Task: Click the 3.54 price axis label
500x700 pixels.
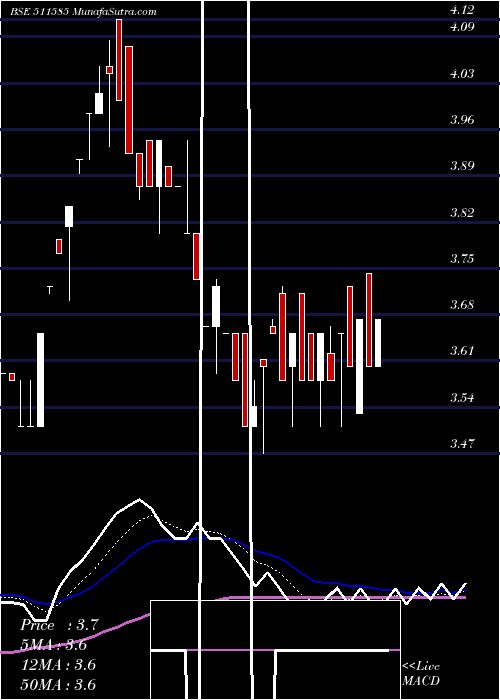Action: (462, 397)
